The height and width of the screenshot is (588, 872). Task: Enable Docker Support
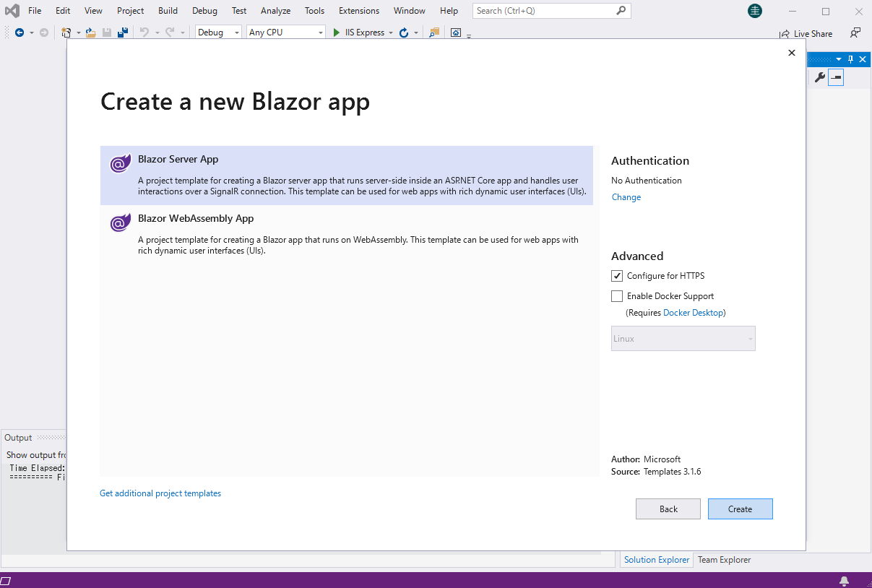[617, 295]
